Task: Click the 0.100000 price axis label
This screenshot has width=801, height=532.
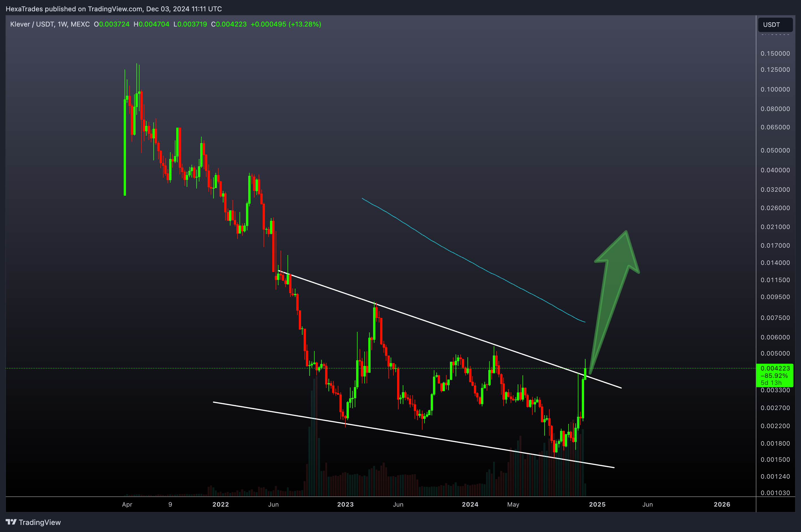Action: [775, 90]
